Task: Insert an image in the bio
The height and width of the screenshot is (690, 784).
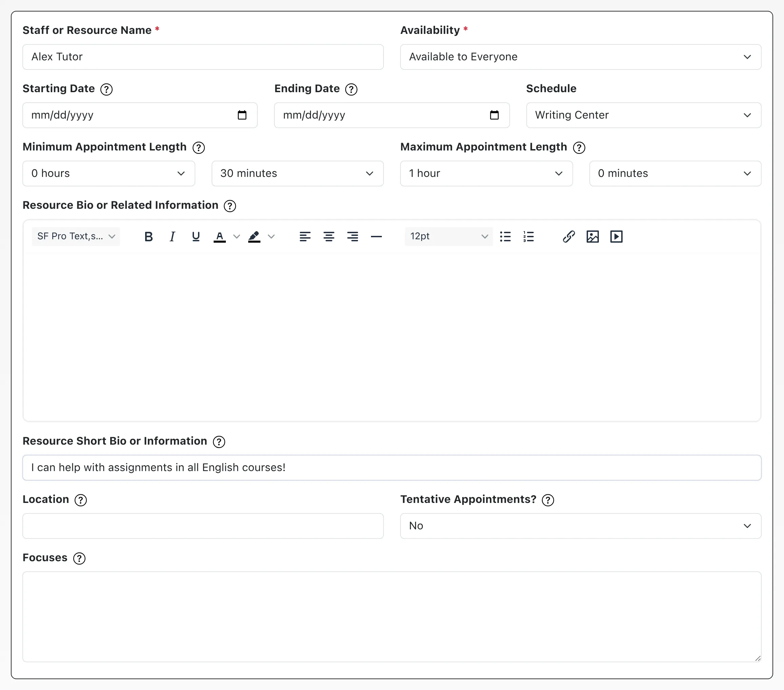Action: pos(593,237)
